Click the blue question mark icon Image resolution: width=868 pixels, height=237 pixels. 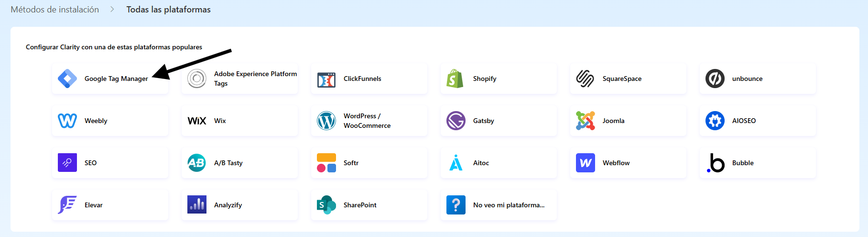(x=456, y=205)
